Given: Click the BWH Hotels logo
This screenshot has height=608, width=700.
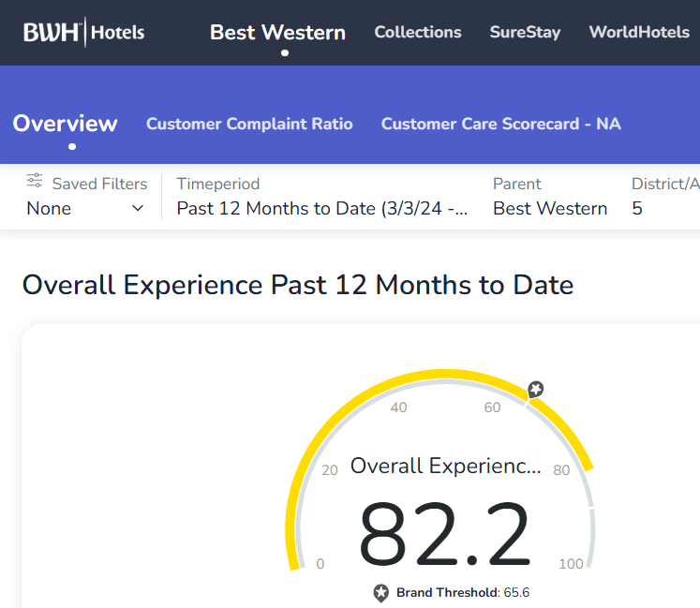Looking at the screenshot, I should tap(84, 32).
